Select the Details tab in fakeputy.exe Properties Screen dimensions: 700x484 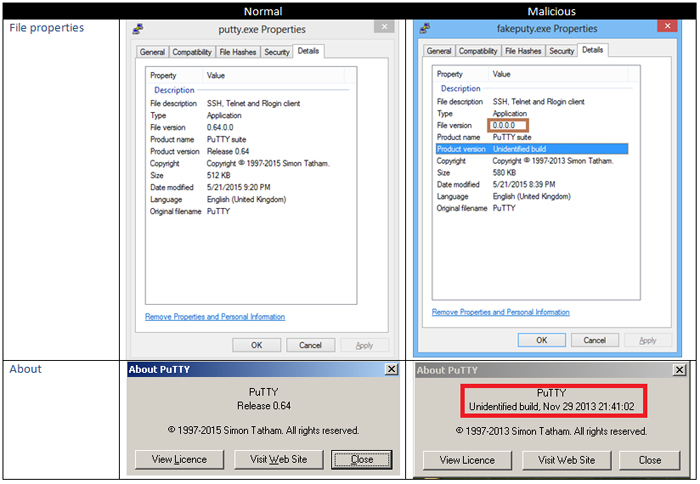coord(593,50)
